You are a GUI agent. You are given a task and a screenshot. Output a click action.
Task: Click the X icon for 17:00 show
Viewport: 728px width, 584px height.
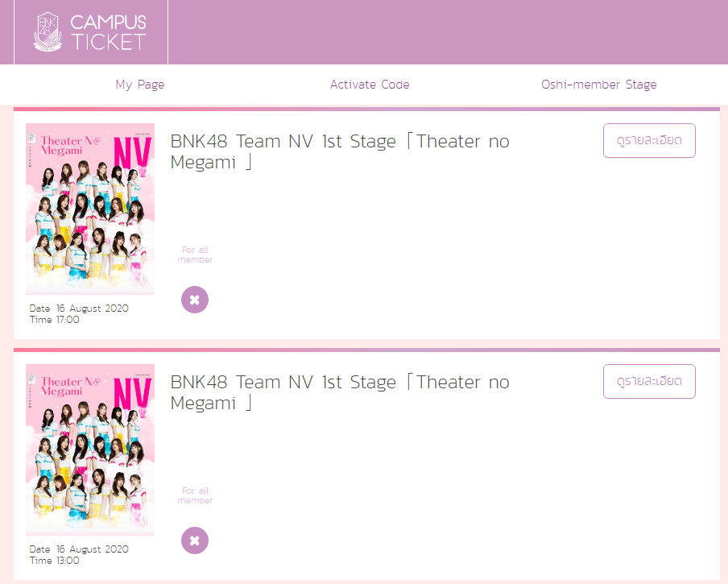[195, 300]
